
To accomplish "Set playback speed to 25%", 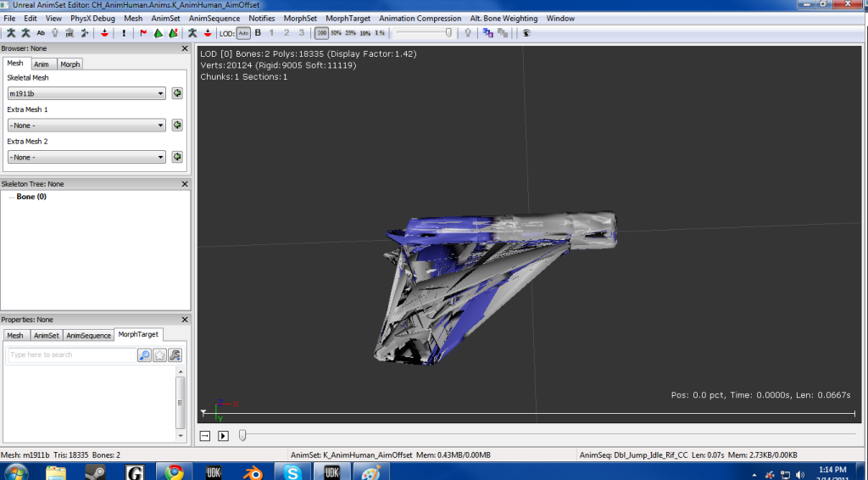I will tap(350, 33).
